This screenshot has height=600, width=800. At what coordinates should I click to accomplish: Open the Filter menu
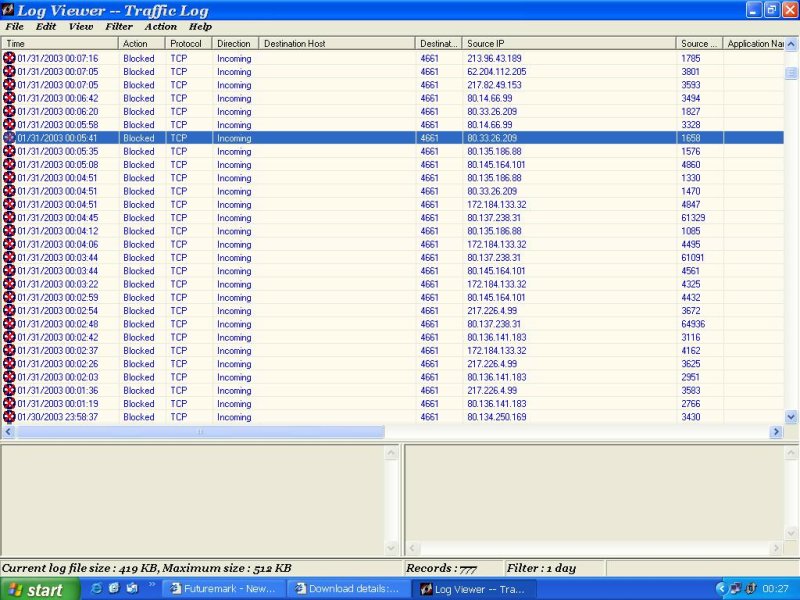coord(119,27)
